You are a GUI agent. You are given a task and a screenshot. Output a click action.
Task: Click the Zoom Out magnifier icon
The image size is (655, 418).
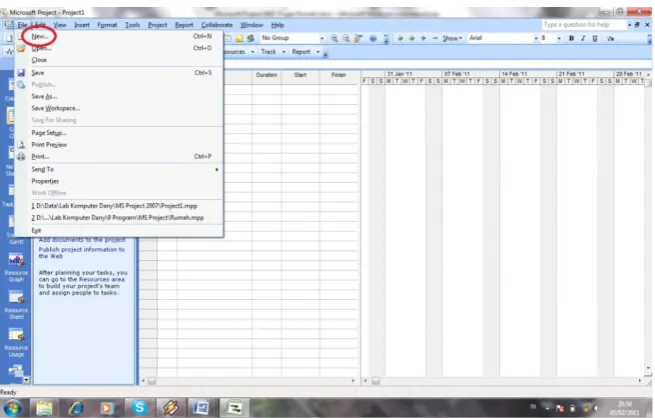346,38
